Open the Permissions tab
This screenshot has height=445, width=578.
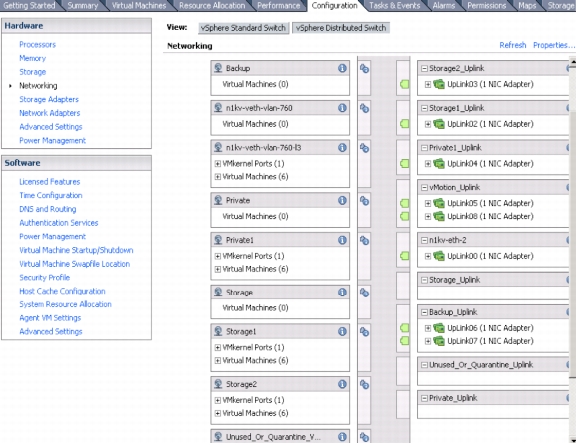click(487, 6)
